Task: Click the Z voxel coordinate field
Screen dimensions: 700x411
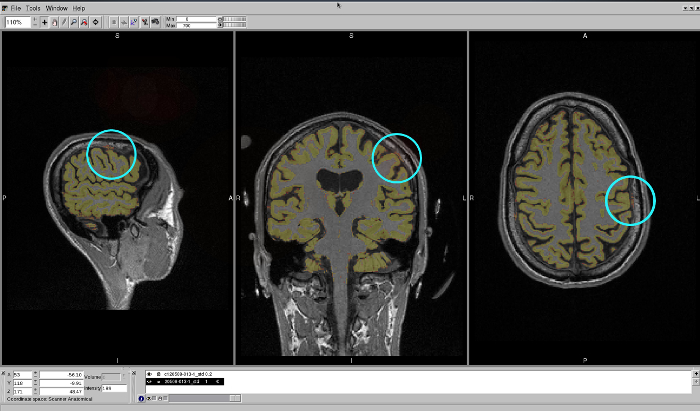Action: coord(22,391)
